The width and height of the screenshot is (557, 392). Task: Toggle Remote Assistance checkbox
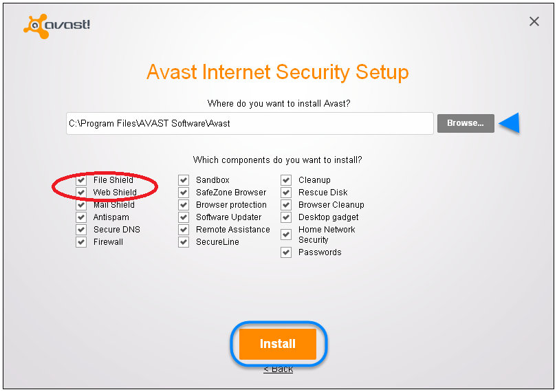(x=184, y=230)
